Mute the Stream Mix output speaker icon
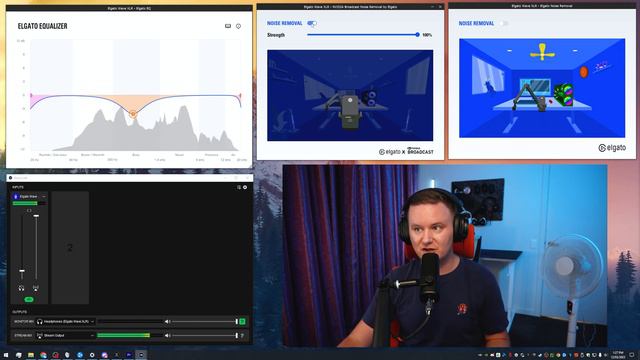This screenshot has height=360, width=640. pyautogui.click(x=167, y=336)
